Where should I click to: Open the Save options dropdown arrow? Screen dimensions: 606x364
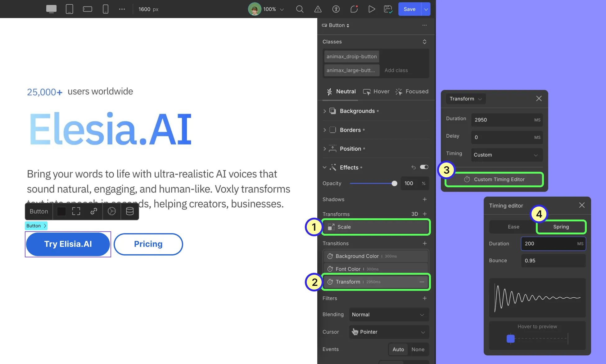point(426,9)
